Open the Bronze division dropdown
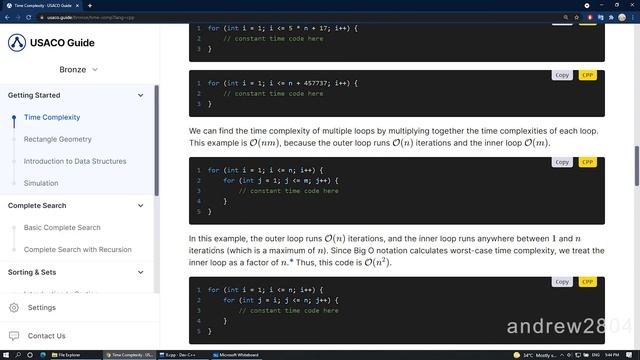 78,69
